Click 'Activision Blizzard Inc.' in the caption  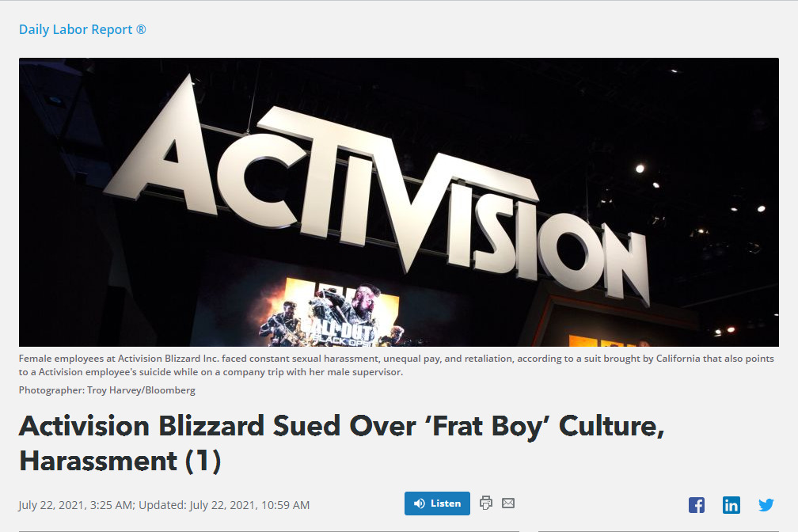169,359
